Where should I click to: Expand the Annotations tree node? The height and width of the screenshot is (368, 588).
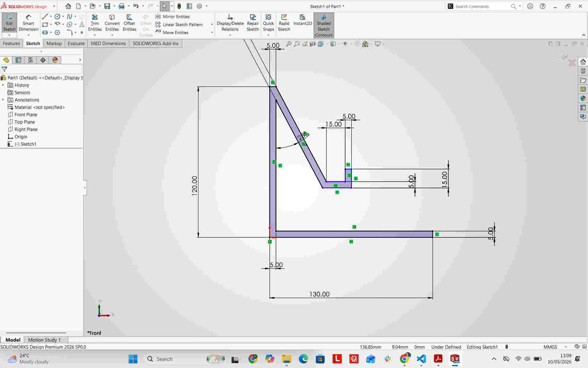tap(3, 100)
